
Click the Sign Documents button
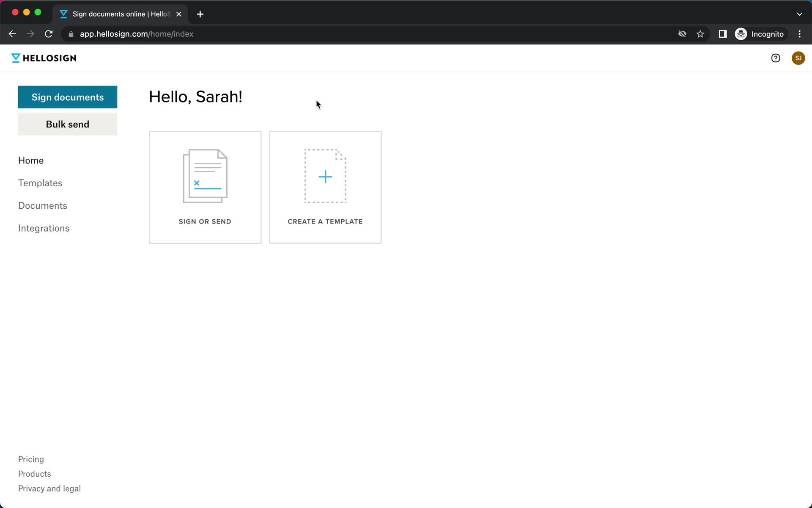68,97
